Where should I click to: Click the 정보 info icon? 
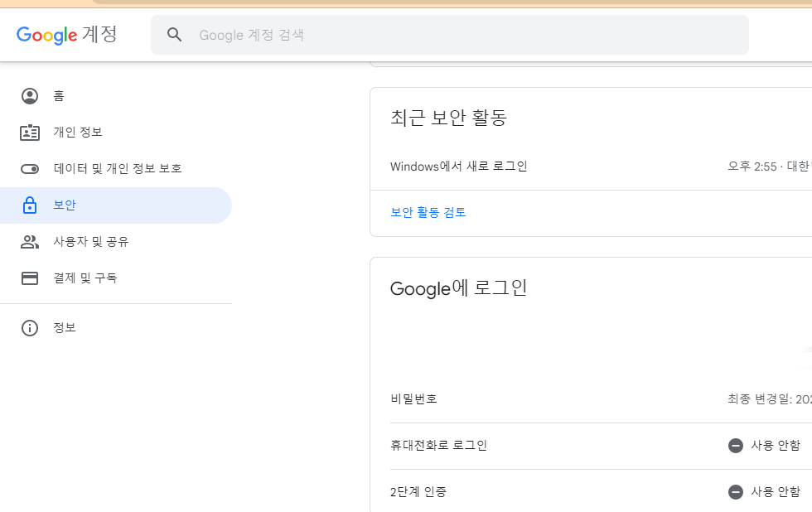(x=30, y=328)
